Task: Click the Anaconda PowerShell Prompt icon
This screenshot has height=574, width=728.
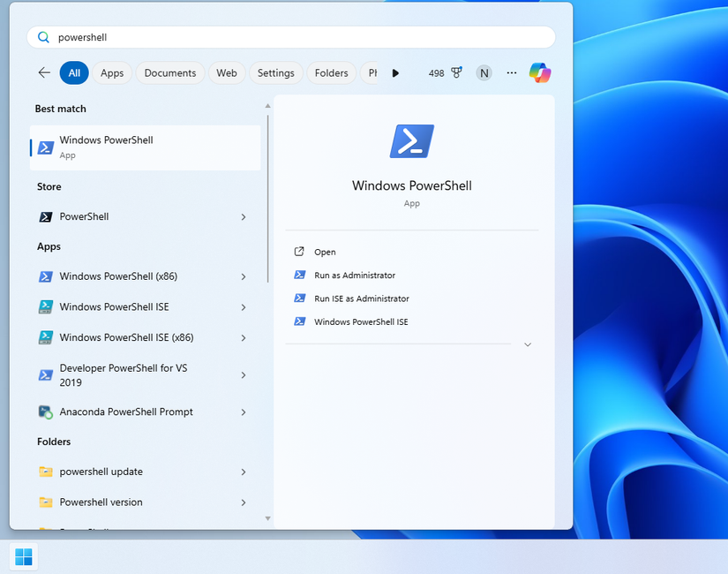Action: tap(45, 412)
